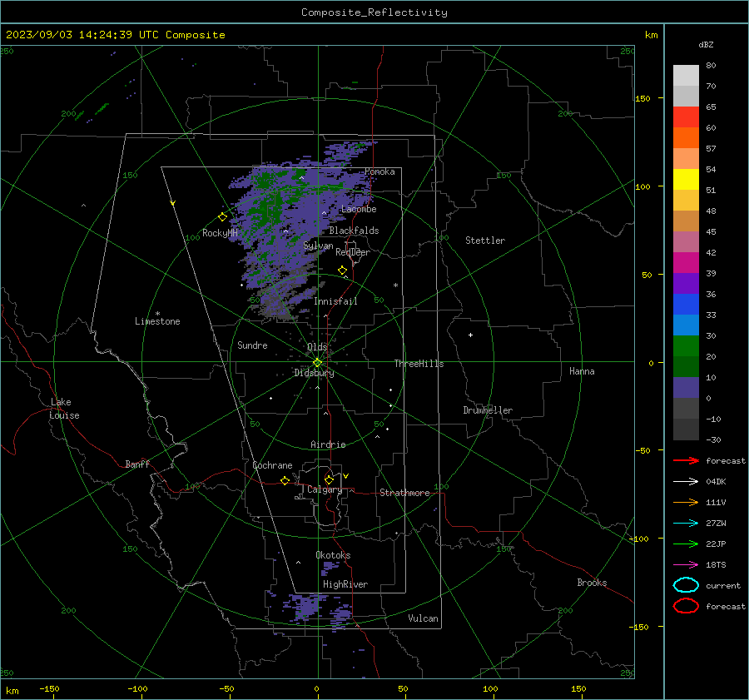Click the Hanna map label

point(582,371)
